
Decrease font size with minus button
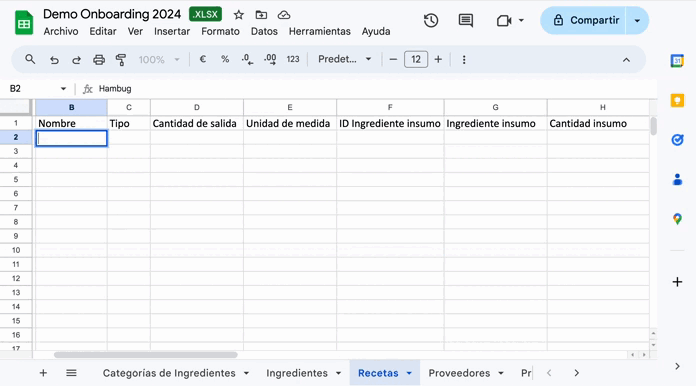click(393, 59)
